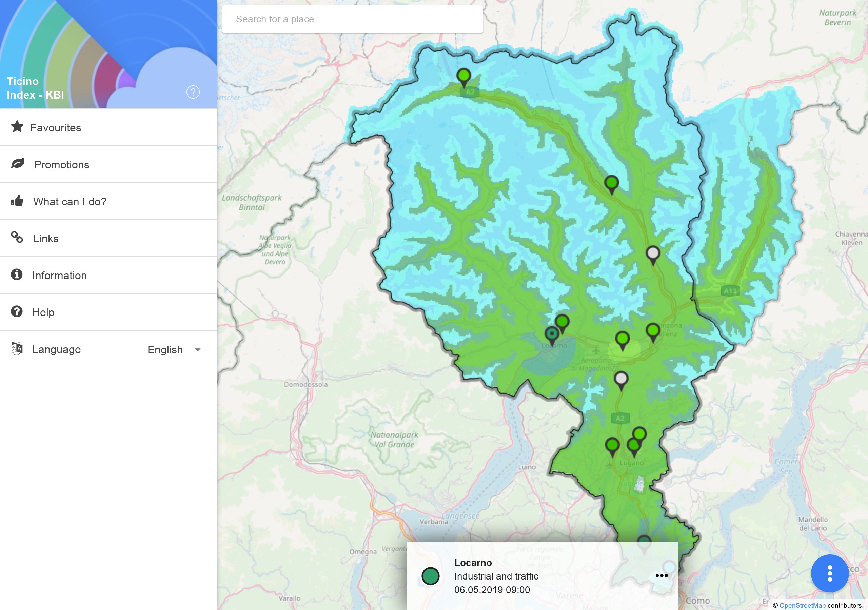
Task: Open the OpenStreetMap attribution link
Action: tap(802, 605)
